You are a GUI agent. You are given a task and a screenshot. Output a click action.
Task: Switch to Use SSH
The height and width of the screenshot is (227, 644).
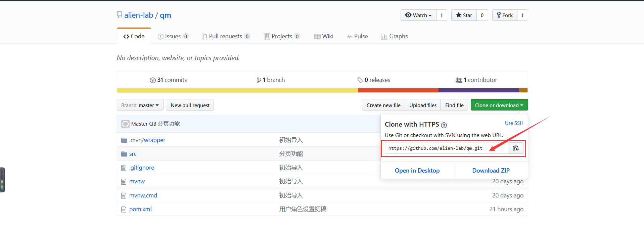point(514,123)
